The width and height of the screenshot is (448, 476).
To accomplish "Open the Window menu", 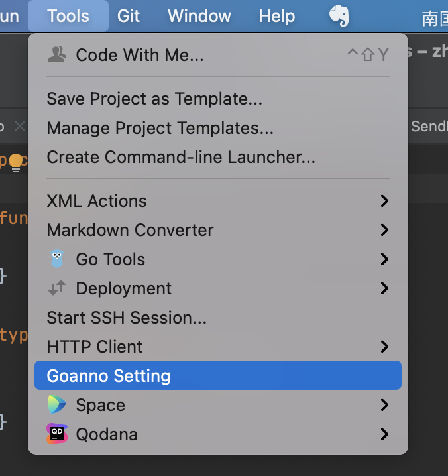I will 199,16.
